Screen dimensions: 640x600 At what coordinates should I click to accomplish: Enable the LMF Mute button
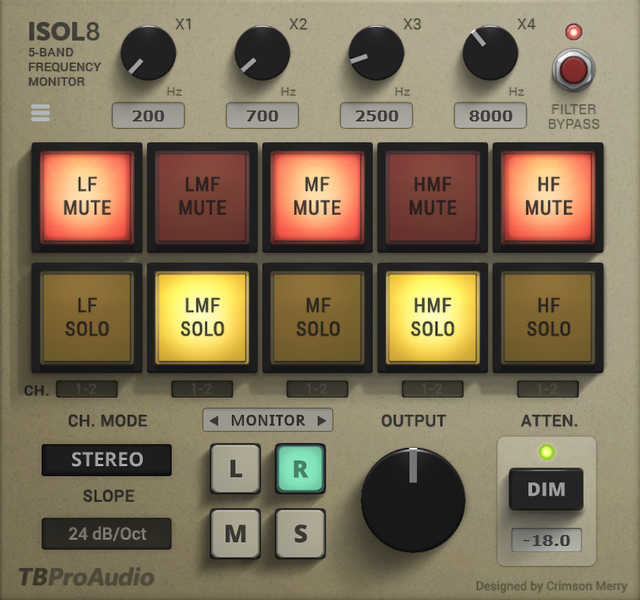coord(202,196)
